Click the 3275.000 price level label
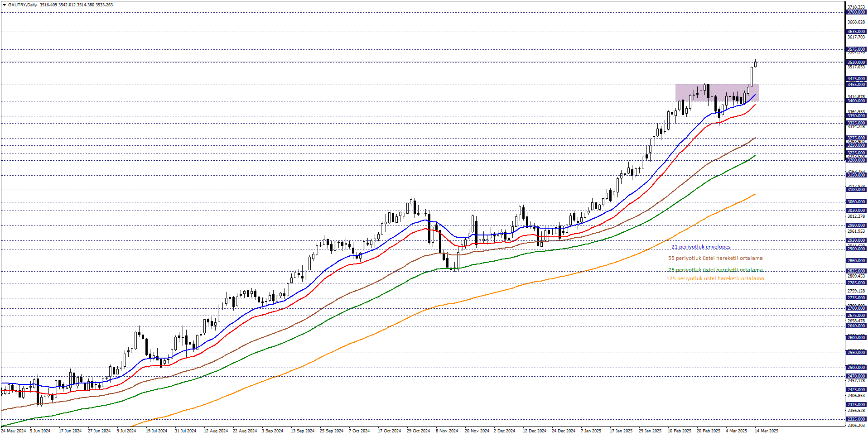 (856, 138)
